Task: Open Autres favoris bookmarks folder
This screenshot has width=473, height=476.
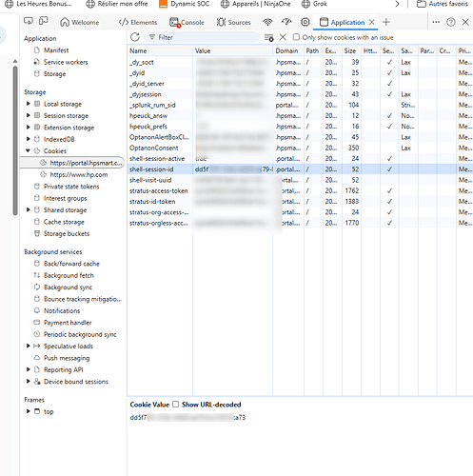Action: pyautogui.click(x=443, y=4)
